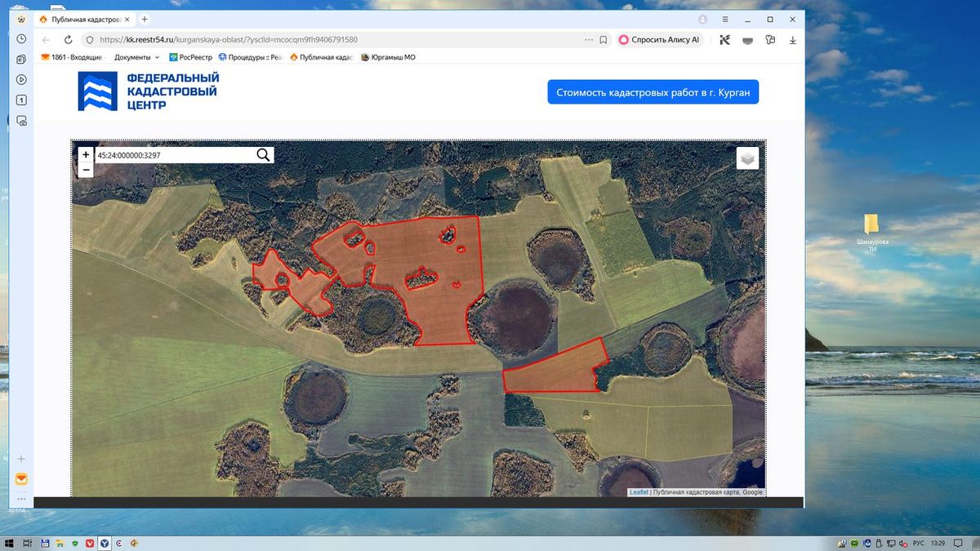Screen dimensions: 980x551
Task: Open the sidebar three-dots more options
Action: click(x=21, y=499)
